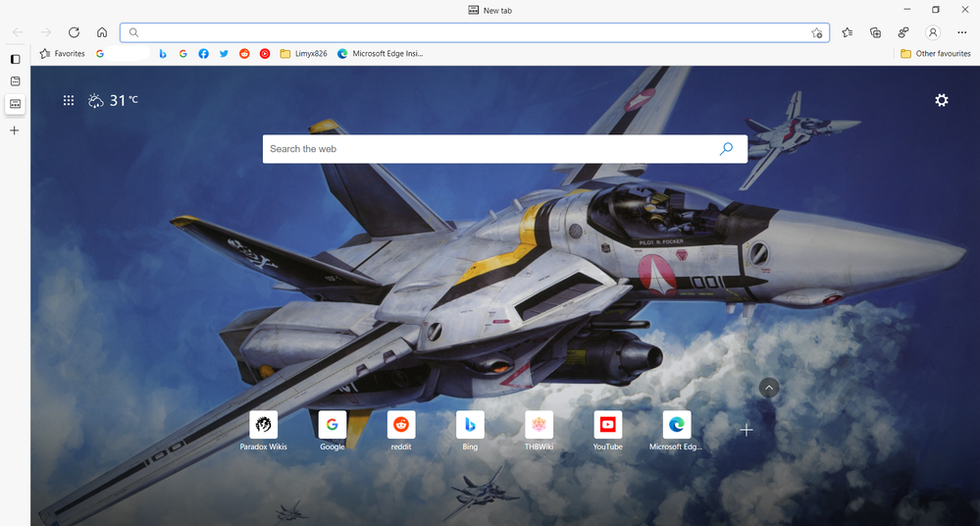Open page settings gear icon
This screenshot has height=526, width=980.
click(x=941, y=100)
